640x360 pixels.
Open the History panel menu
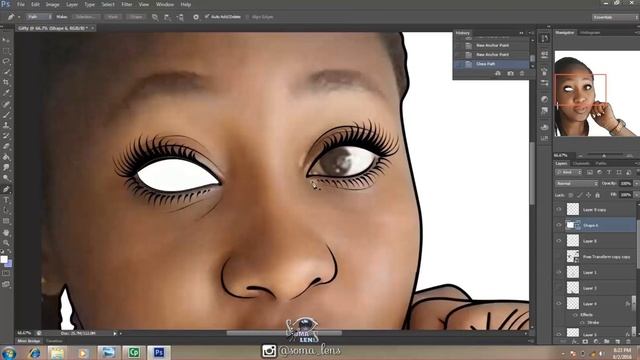pyautogui.click(x=531, y=33)
